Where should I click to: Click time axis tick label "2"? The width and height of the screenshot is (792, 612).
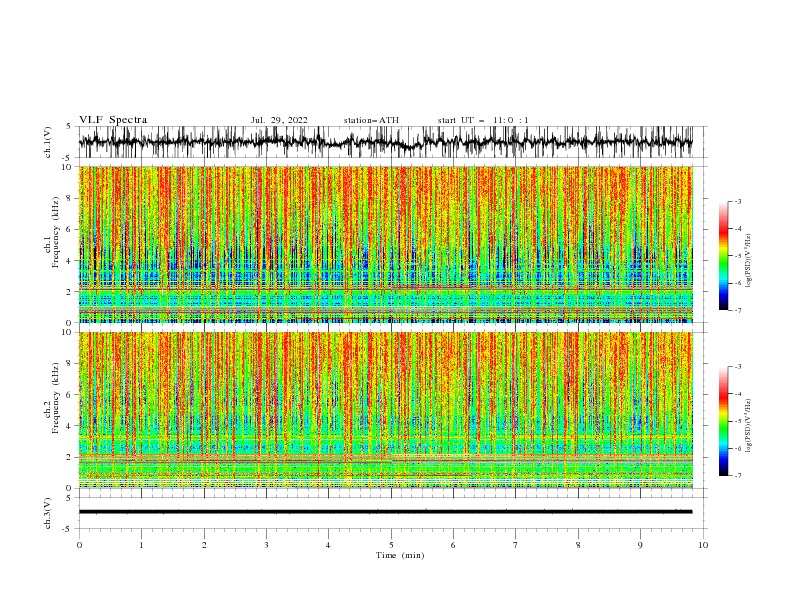coord(204,545)
